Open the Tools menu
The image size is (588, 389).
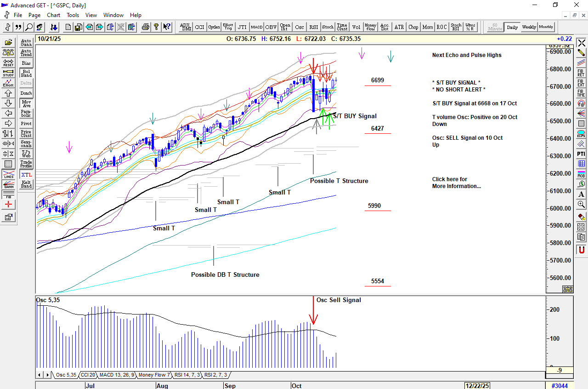(x=73, y=15)
